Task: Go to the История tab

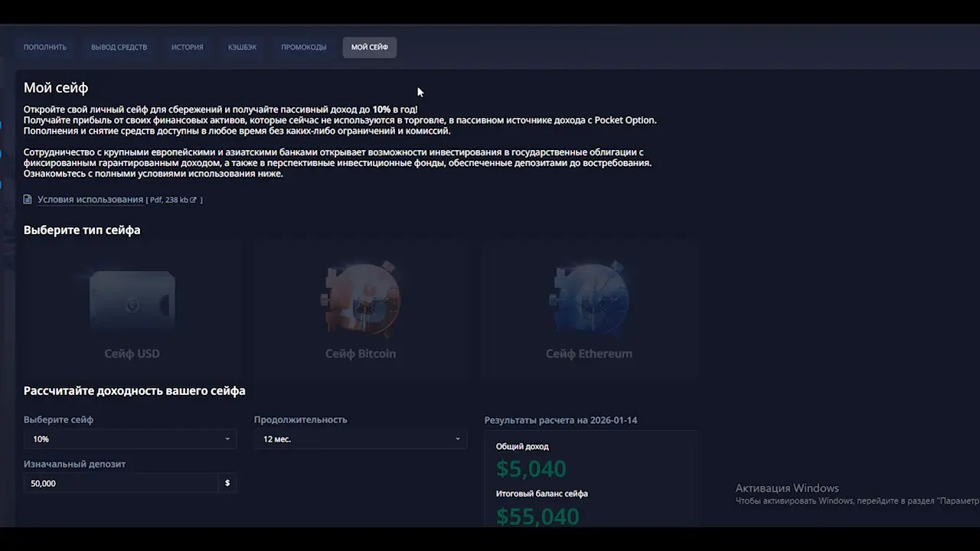Action: point(188,47)
